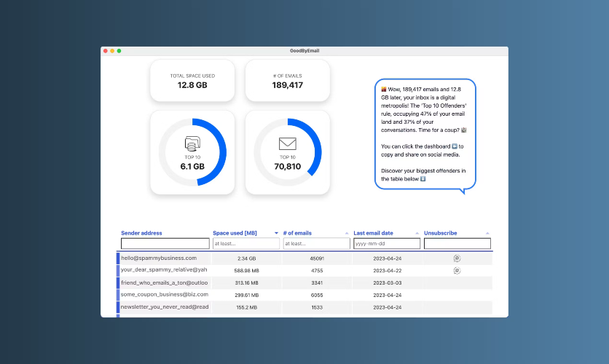Click the envelope icon in Top 10 emails chart
This screenshot has height=364, width=609.
pos(288,143)
